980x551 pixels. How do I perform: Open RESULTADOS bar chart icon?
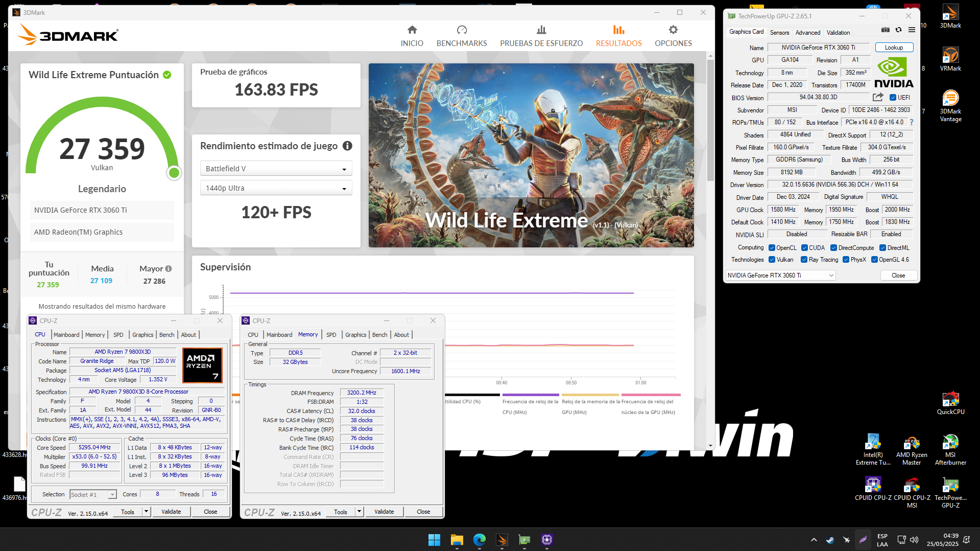[x=619, y=30]
